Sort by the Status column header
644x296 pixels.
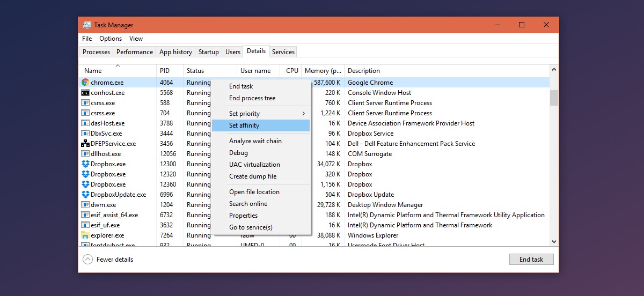click(210, 71)
